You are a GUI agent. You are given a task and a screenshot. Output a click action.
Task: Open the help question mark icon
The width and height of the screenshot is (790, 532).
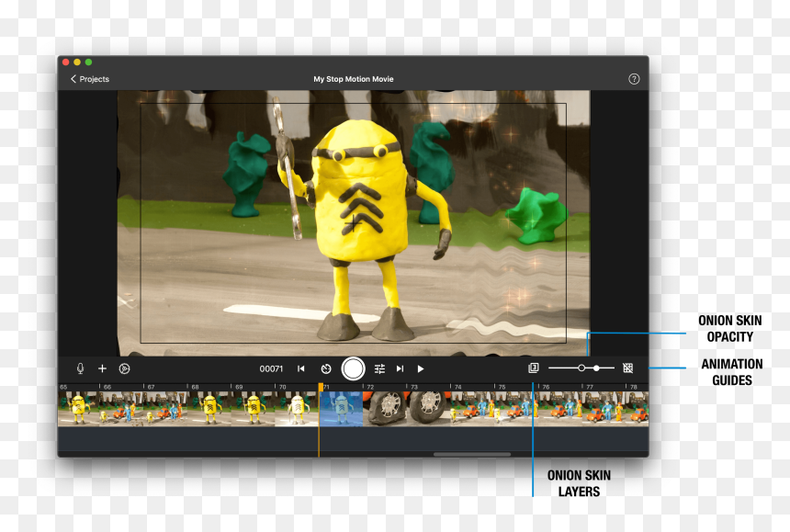pyautogui.click(x=634, y=79)
